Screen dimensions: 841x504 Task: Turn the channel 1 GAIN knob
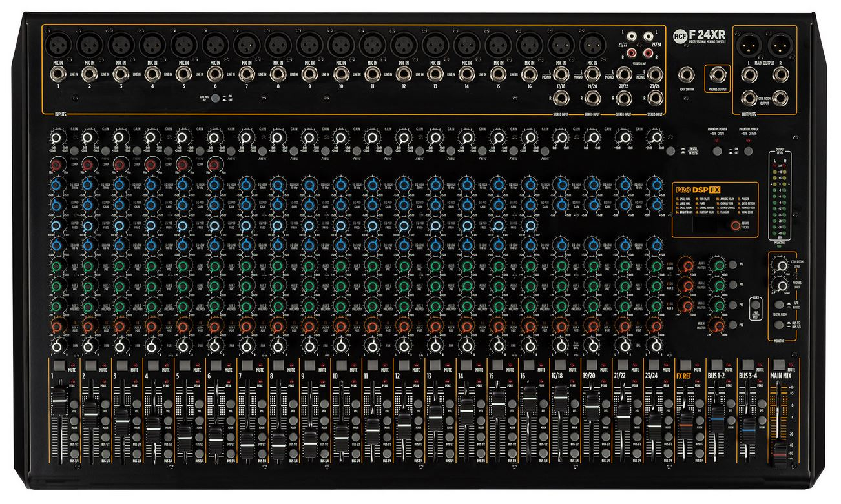point(57,138)
